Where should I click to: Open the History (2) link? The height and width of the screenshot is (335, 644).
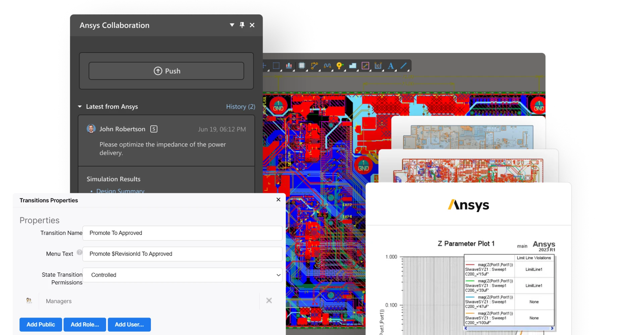coord(240,107)
